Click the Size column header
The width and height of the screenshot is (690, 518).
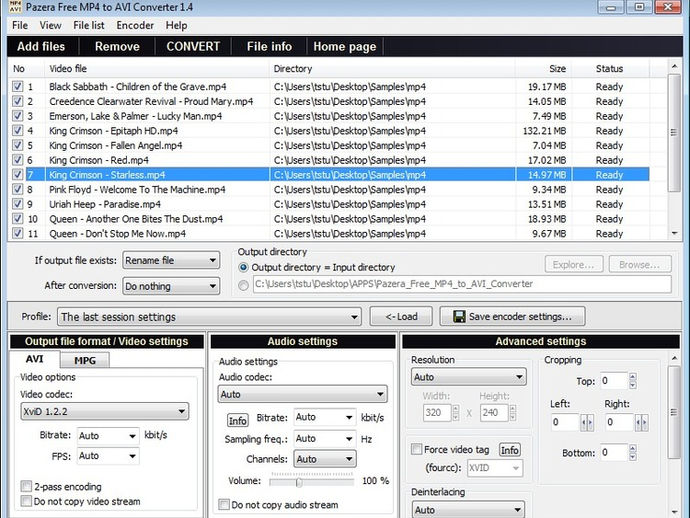[x=543, y=69]
